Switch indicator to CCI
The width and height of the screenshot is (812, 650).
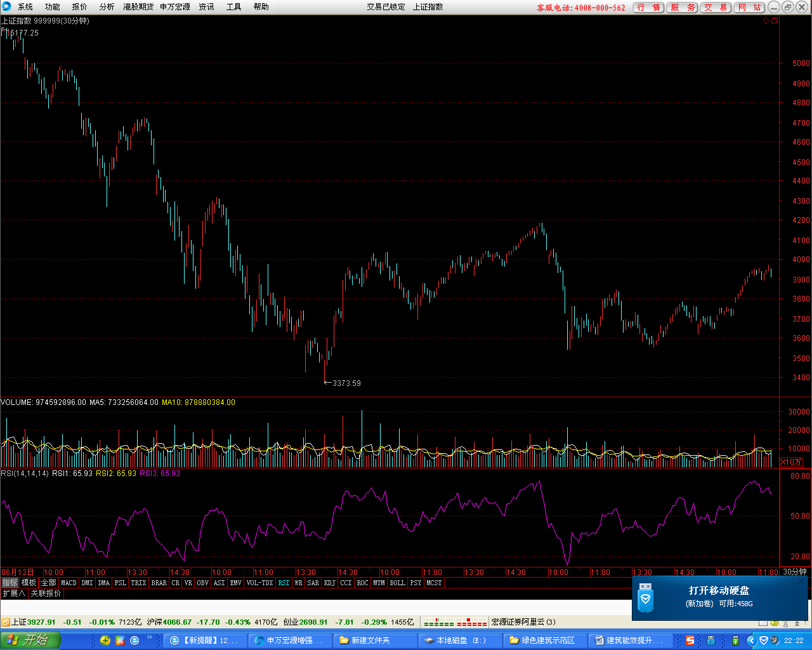pyautogui.click(x=346, y=583)
